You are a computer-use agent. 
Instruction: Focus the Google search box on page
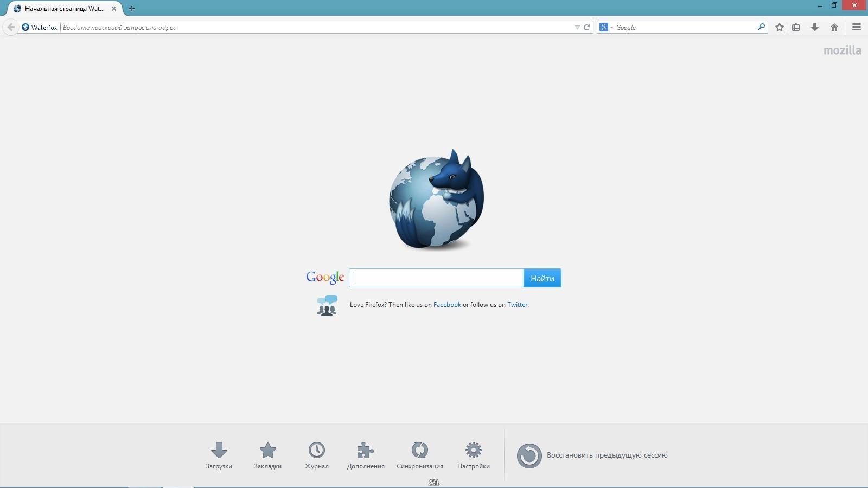point(436,278)
